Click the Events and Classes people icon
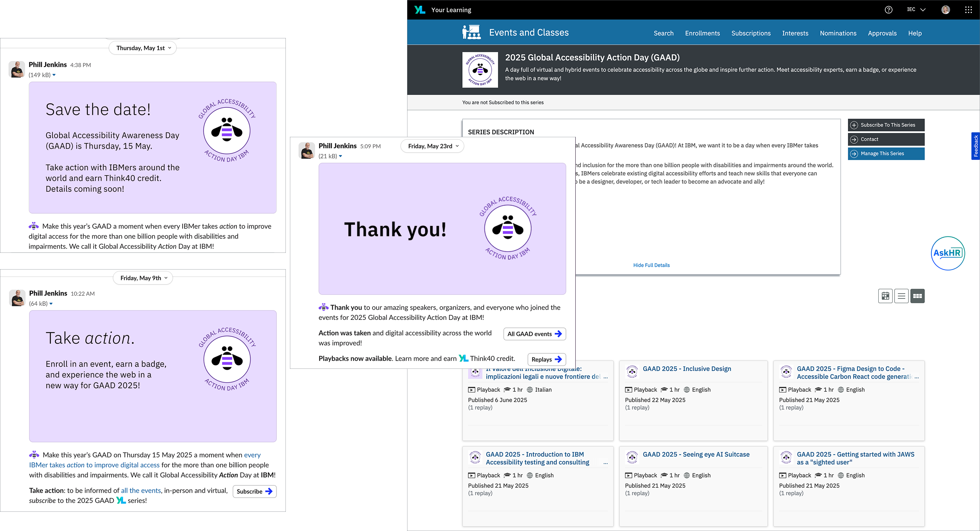The width and height of the screenshot is (980, 531). pos(471,32)
